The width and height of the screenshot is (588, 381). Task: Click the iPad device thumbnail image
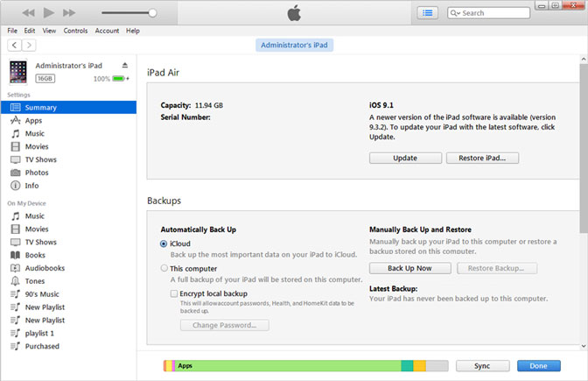coord(18,72)
